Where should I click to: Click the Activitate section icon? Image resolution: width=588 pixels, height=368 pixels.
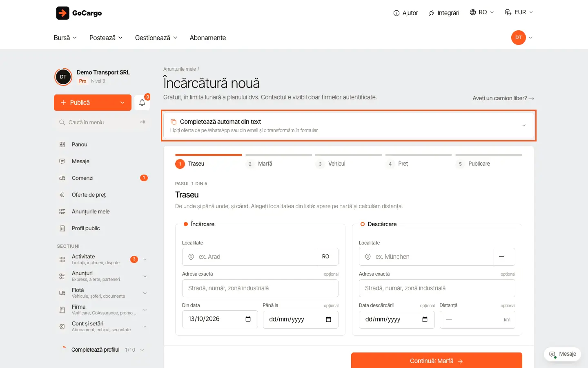(62, 259)
